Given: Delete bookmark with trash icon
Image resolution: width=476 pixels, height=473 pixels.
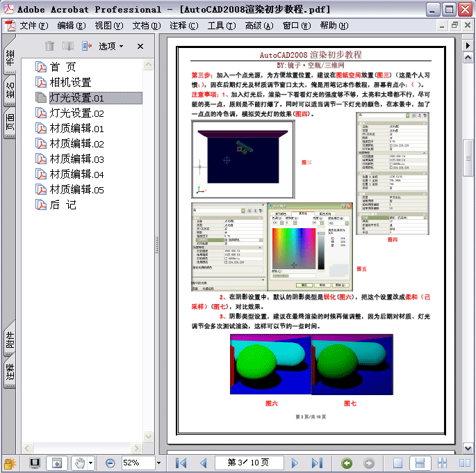Looking at the screenshot, I should [49, 46].
